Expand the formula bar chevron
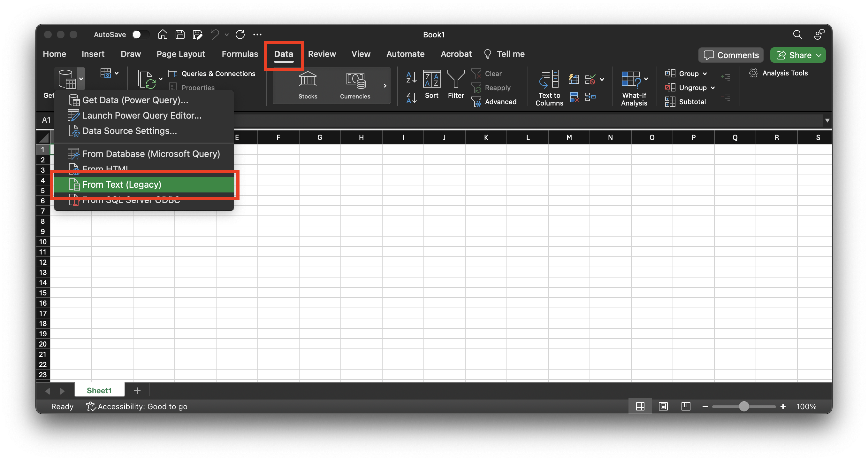The image size is (868, 461). [x=827, y=121]
